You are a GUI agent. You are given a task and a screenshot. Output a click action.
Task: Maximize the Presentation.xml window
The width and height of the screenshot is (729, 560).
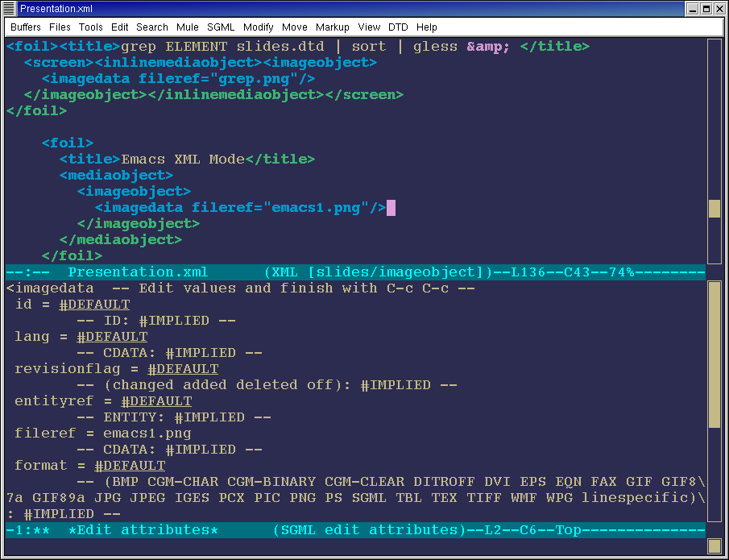[x=706, y=9]
